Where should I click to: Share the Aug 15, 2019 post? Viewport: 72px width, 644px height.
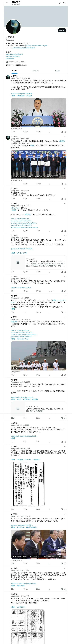65,132
